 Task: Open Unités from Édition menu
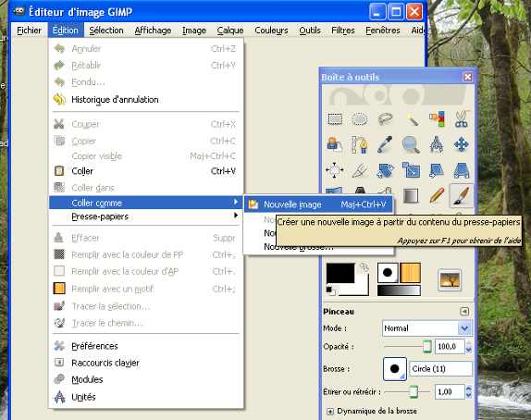click(x=145, y=397)
